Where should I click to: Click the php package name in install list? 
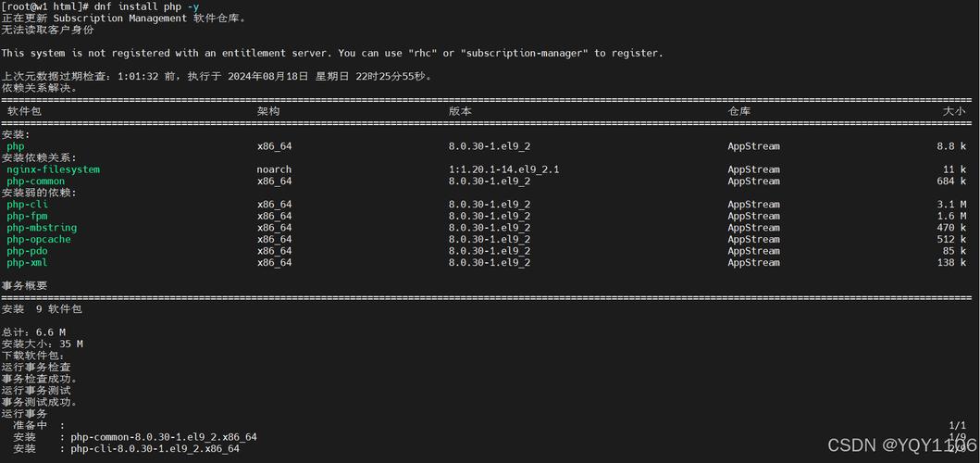[x=16, y=146]
